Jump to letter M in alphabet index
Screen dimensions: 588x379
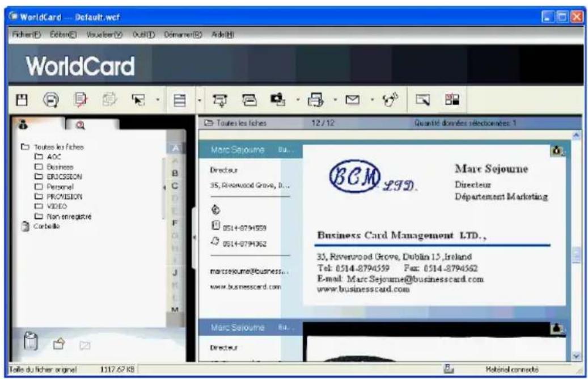pos(175,310)
